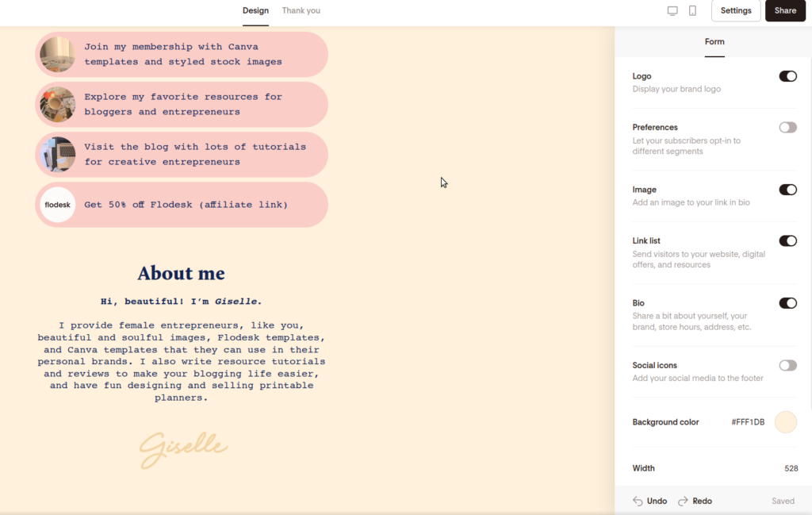
Task: Click the Width label
Action: pyautogui.click(x=643, y=468)
